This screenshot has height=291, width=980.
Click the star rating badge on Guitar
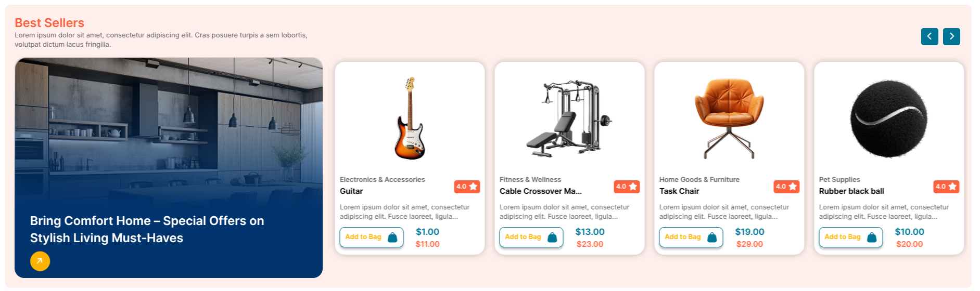(467, 187)
